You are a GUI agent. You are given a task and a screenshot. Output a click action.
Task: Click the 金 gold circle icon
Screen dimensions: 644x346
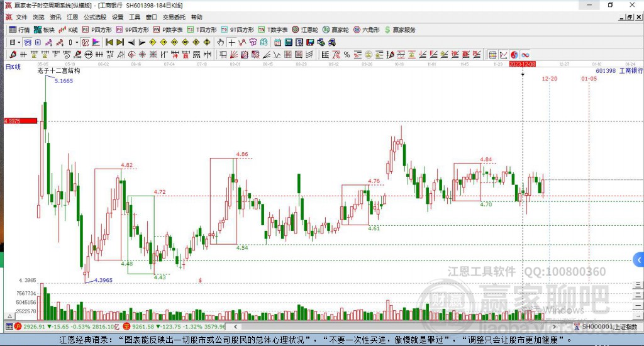pos(369,55)
